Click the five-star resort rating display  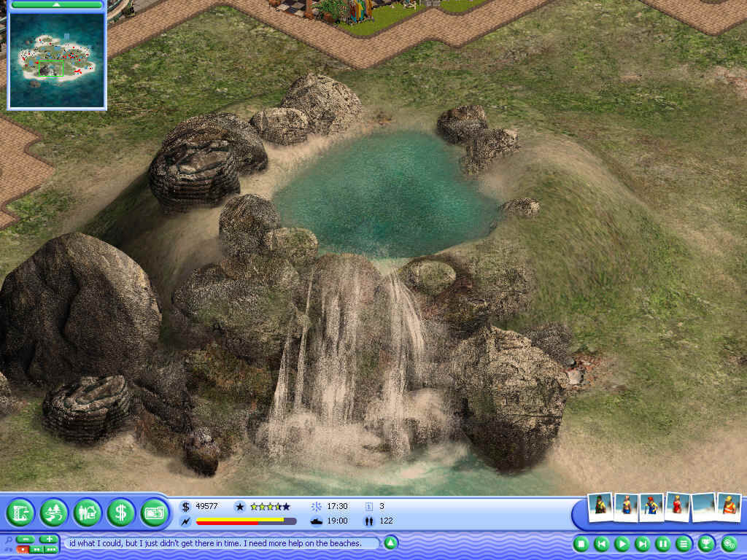270,507
